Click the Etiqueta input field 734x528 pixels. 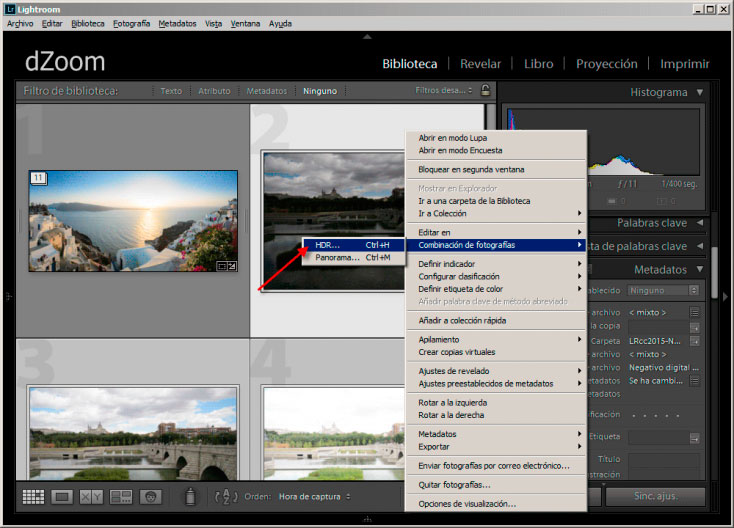tap(659, 438)
